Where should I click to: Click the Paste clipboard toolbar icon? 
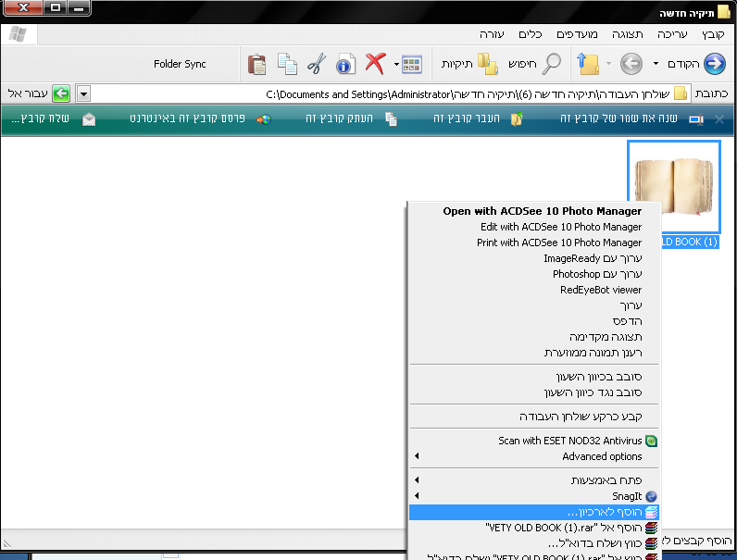(x=257, y=64)
